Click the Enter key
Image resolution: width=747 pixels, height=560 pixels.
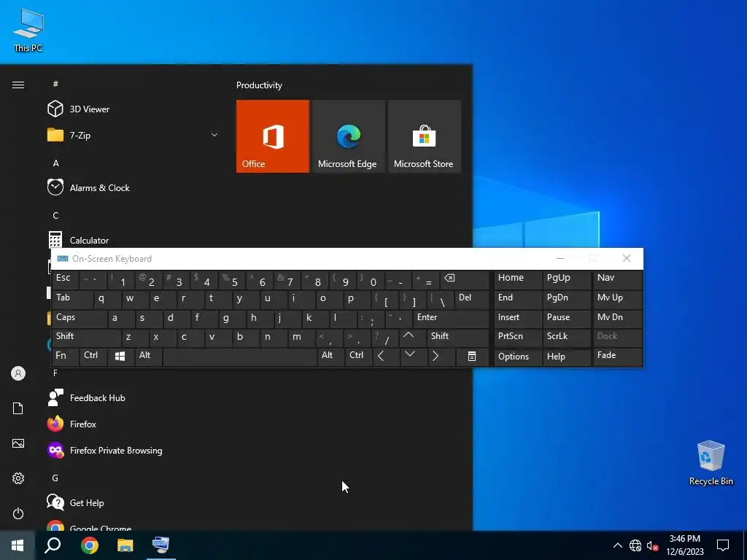451,318
